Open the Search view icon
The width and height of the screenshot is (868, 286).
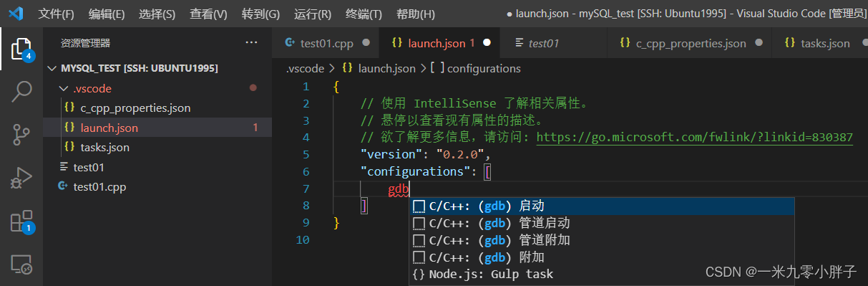coord(21,91)
